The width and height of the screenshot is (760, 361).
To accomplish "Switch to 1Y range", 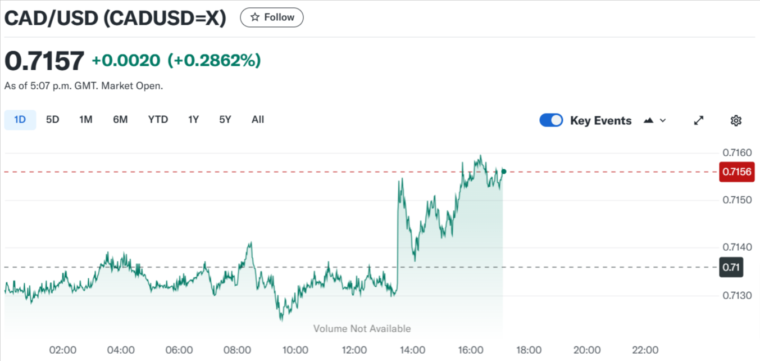I will (193, 120).
